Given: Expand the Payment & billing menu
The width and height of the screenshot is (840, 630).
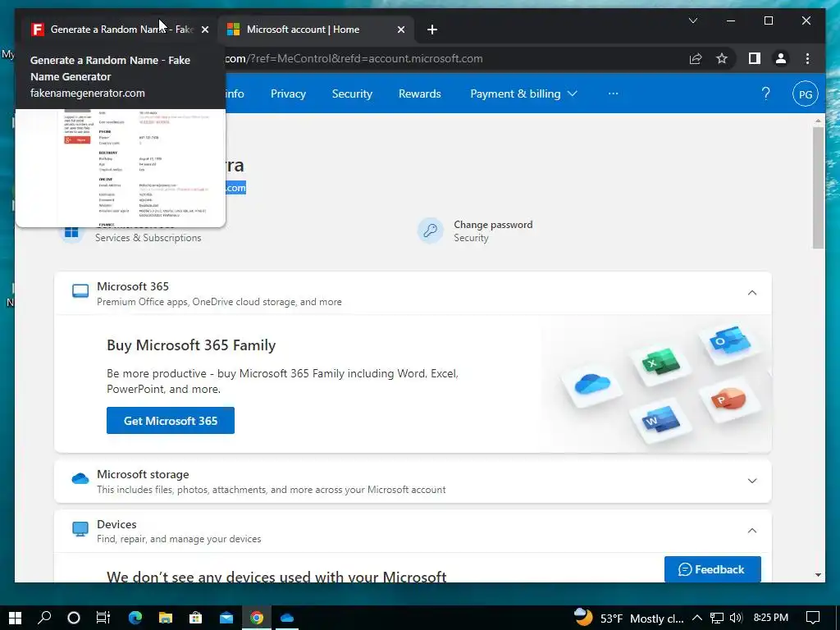Looking at the screenshot, I should pos(523,94).
